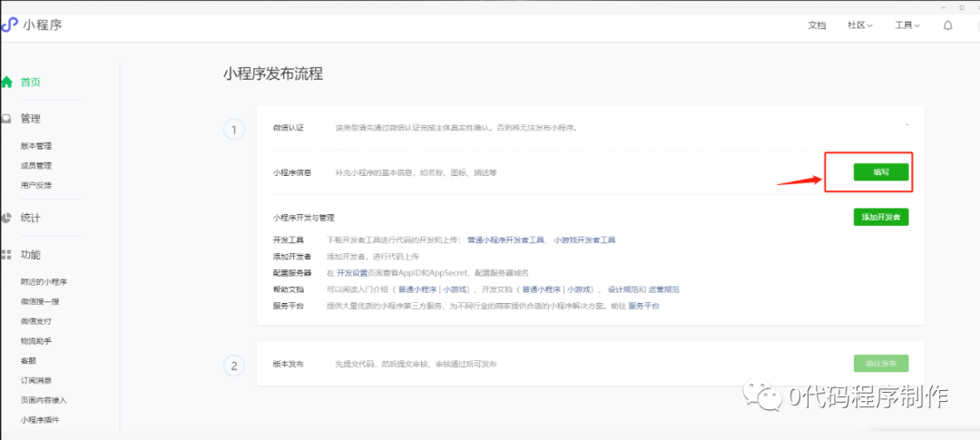Open notifications via the bell icon
The width and height of the screenshot is (980, 440).
coord(948,25)
